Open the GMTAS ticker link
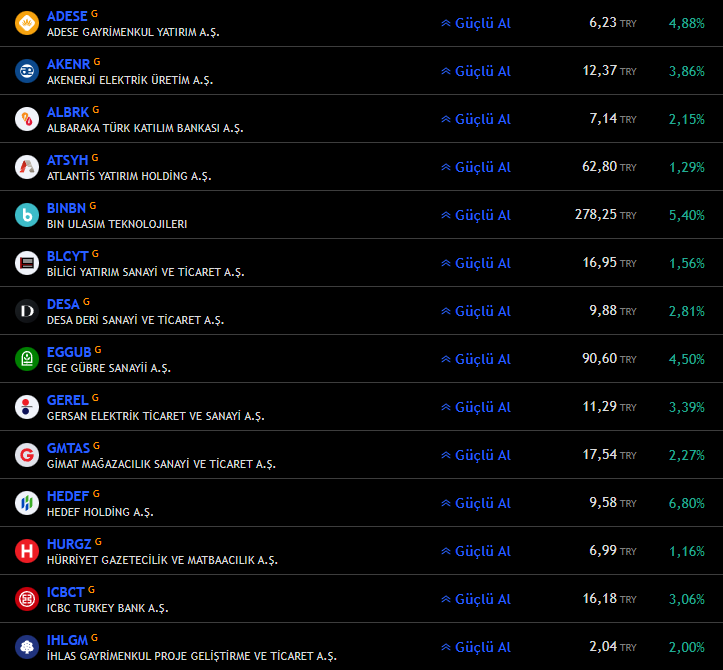The image size is (723, 670). pyautogui.click(x=68, y=448)
